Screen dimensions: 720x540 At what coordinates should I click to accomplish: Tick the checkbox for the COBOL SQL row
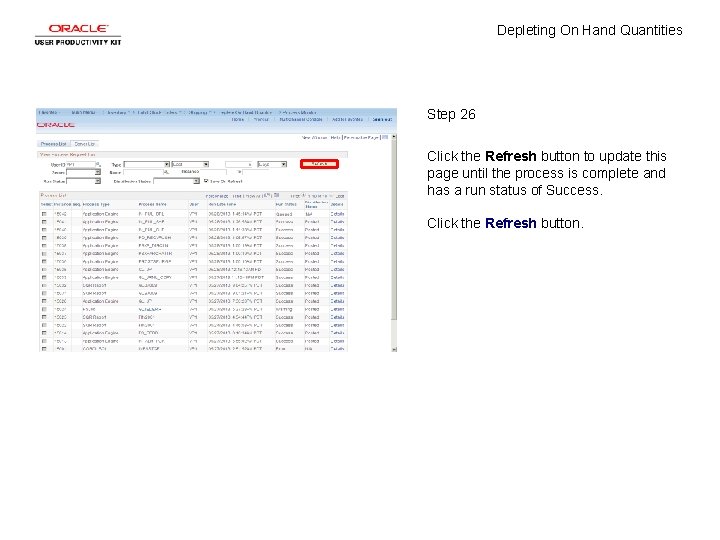45,349
